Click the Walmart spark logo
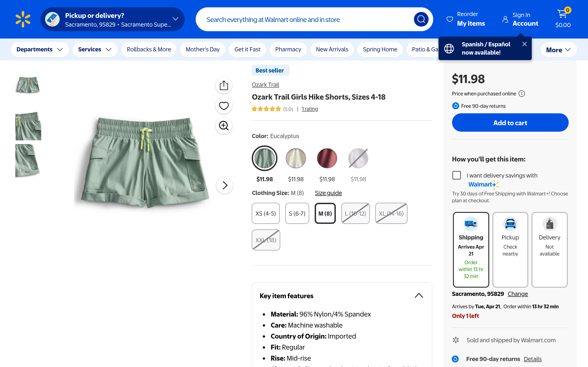This screenshot has width=588, height=367. tap(23, 19)
